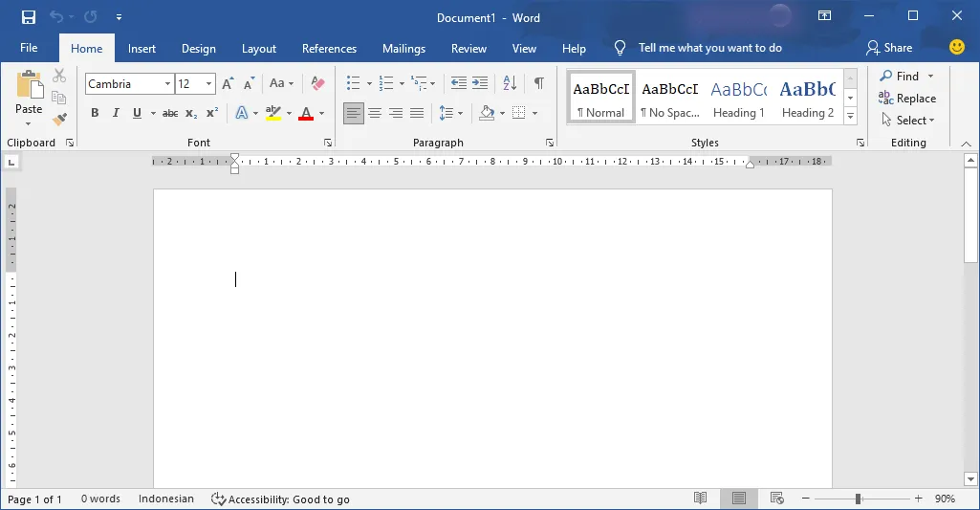Apply the Heading 1 style thumbnail
Screen dimensions: 980x510
(738, 99)
